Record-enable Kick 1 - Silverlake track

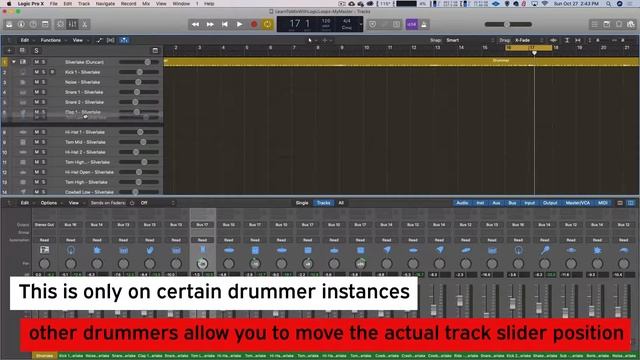(x=52, y=72)
